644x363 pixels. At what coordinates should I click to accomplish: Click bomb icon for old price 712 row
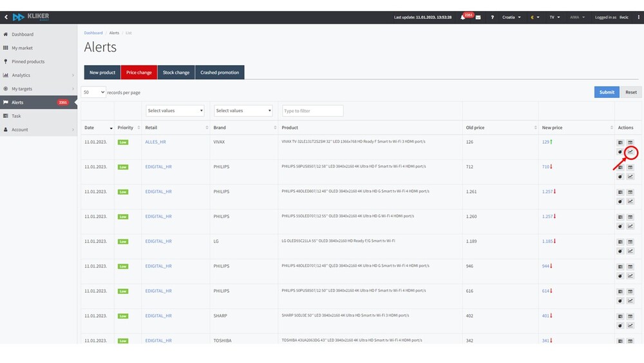620,177
